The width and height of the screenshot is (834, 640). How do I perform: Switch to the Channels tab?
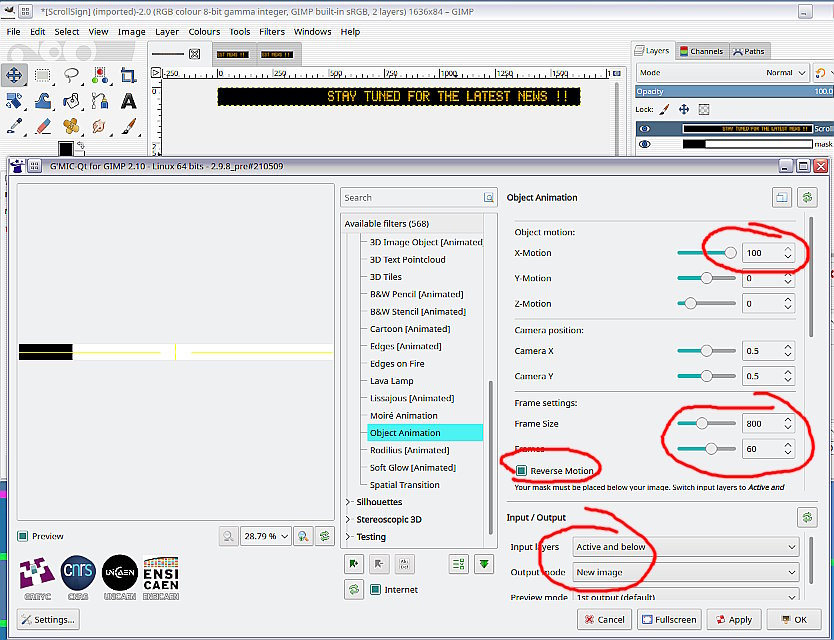(x=702, y=51)
